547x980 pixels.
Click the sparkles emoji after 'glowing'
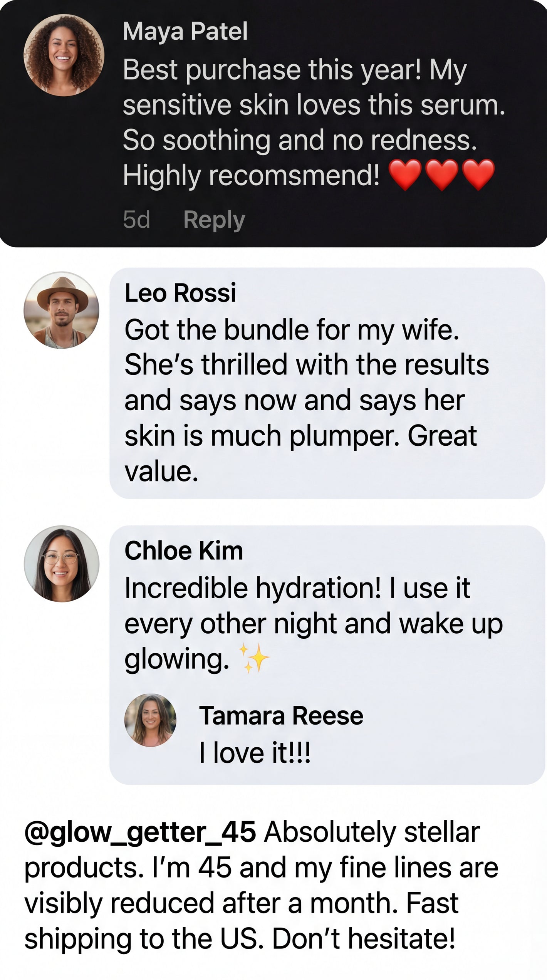pos(254,658)
